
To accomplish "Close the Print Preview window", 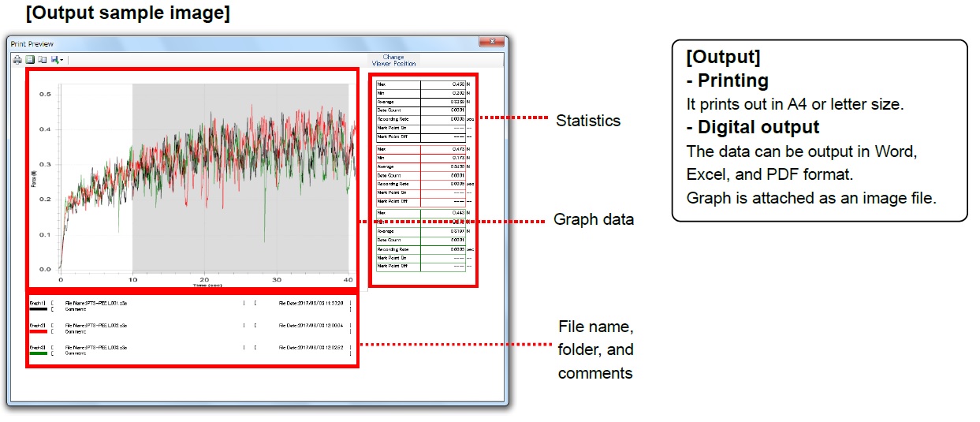I will (493, 43).
